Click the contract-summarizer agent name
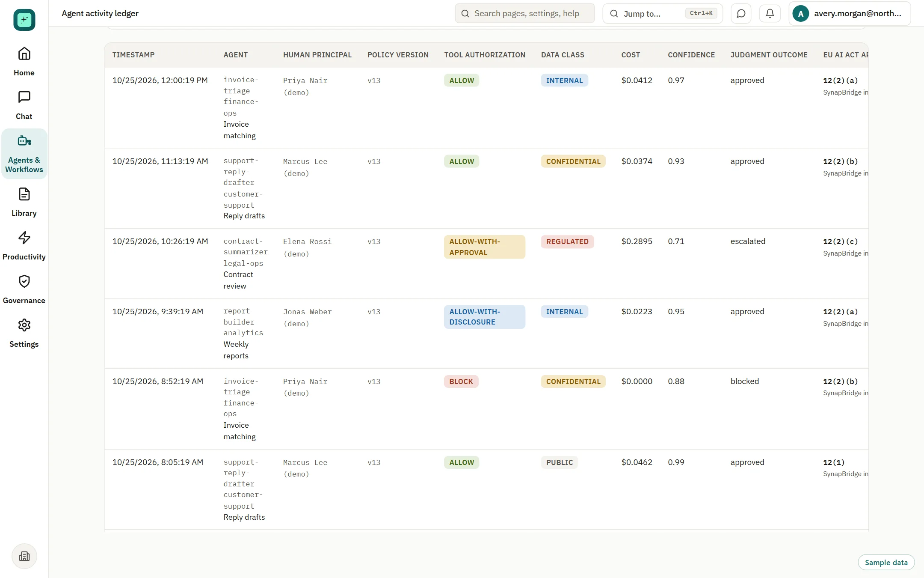Viewport: 924px width, 578px height. coord(245,247)
